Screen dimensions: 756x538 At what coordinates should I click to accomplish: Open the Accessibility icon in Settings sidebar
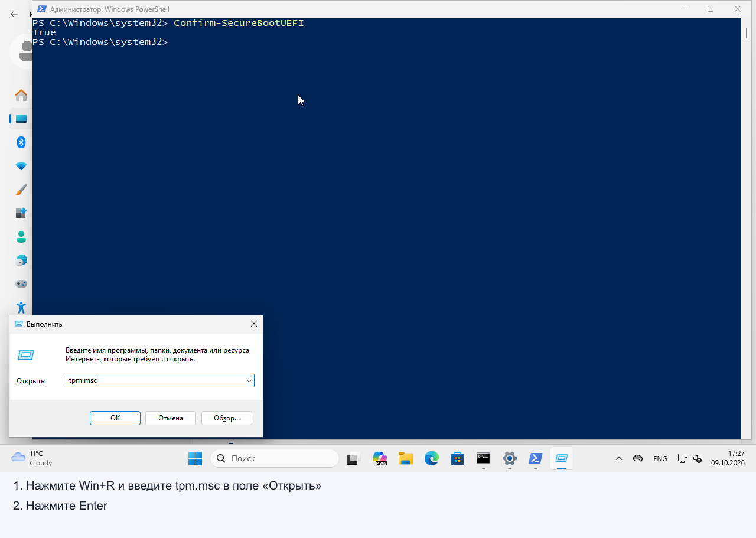click(x=21, y=307)
